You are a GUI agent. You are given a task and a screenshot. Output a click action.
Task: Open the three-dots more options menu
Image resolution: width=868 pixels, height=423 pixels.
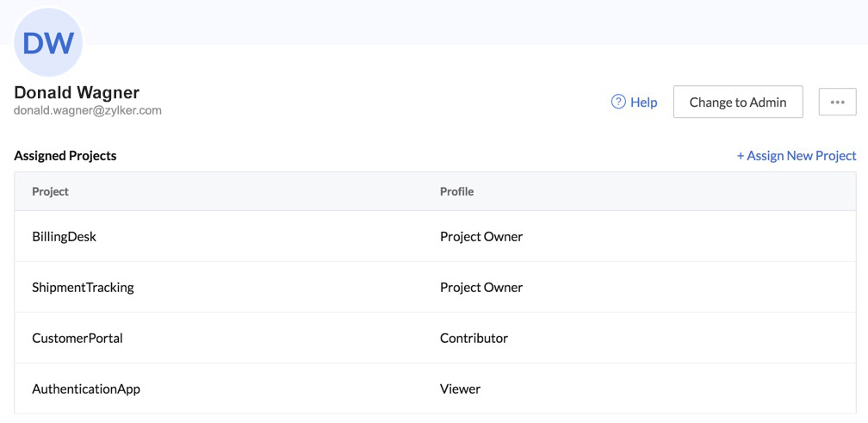(x=837, y=102)
